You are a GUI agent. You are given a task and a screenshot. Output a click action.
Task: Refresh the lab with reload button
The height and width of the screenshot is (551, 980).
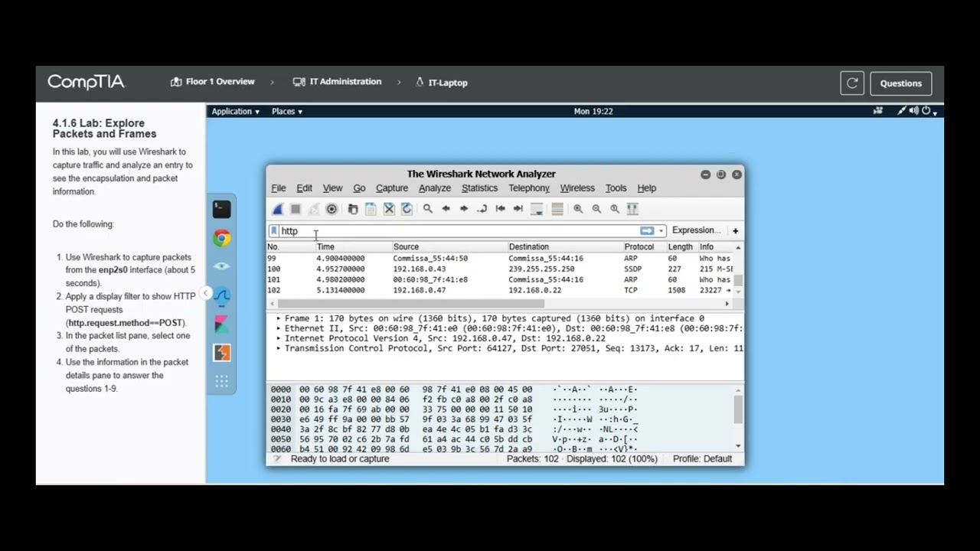click(x=852, y=83)
